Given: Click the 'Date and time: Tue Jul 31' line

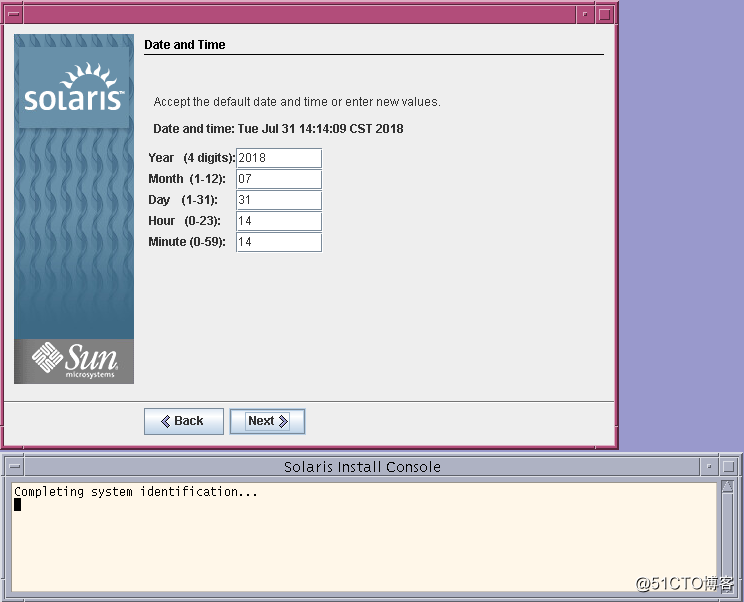Looking at the screenshot, I should (278, 129).
